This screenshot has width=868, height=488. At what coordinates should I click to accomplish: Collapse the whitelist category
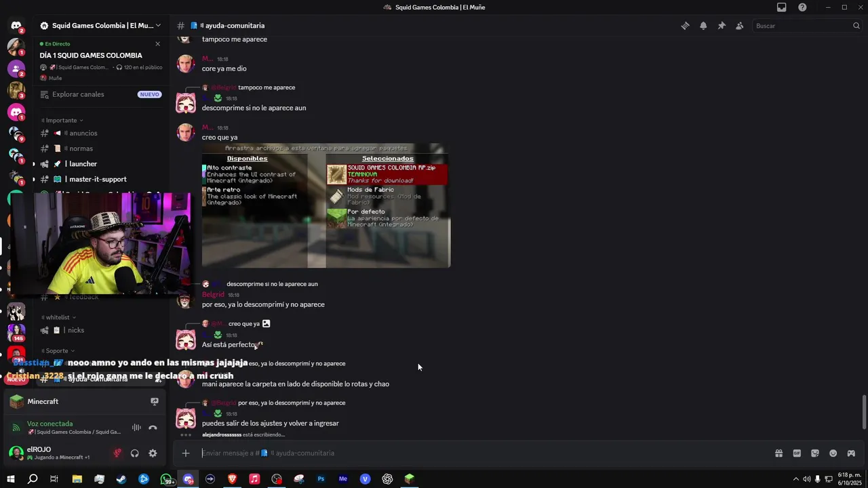pos(60,317)
